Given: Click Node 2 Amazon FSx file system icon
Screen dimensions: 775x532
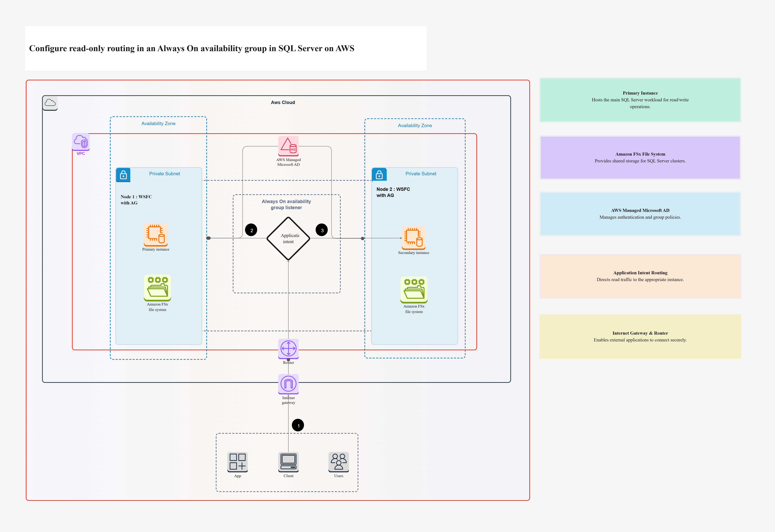Looking at the screenshot, I should click(x=414, y=290).
